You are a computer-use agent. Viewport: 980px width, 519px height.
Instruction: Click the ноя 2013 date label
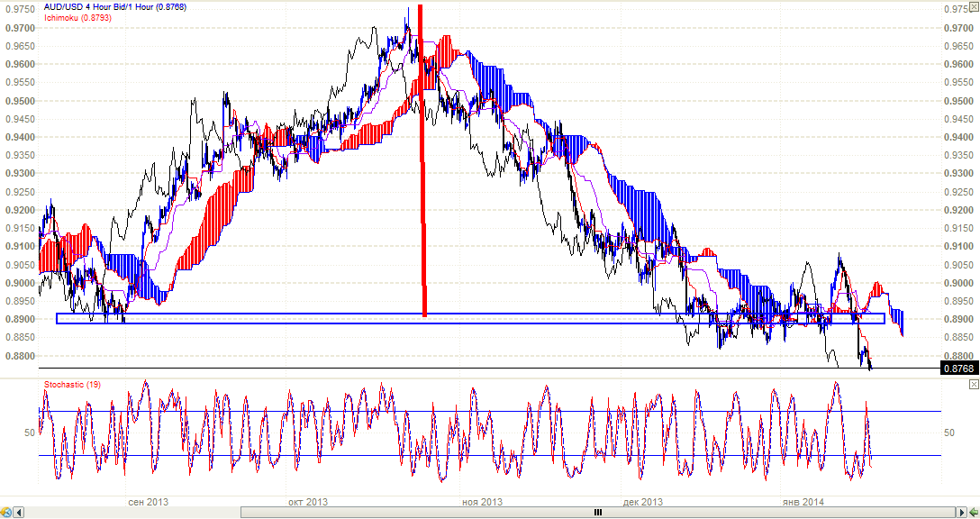click(481, 501)
